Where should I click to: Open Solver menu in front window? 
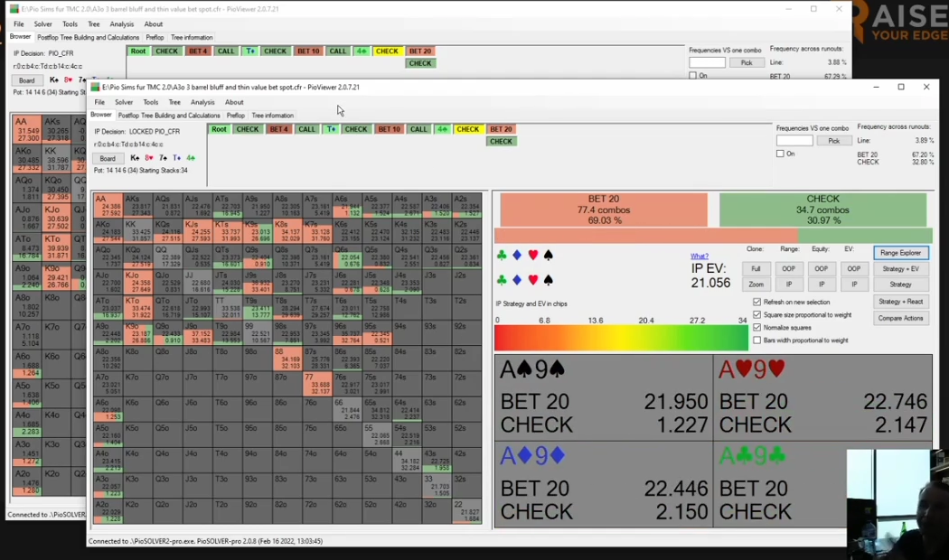(124, 102)
